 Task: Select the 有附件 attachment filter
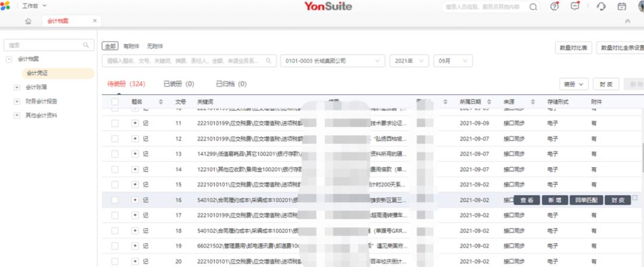tap(131, 46)
